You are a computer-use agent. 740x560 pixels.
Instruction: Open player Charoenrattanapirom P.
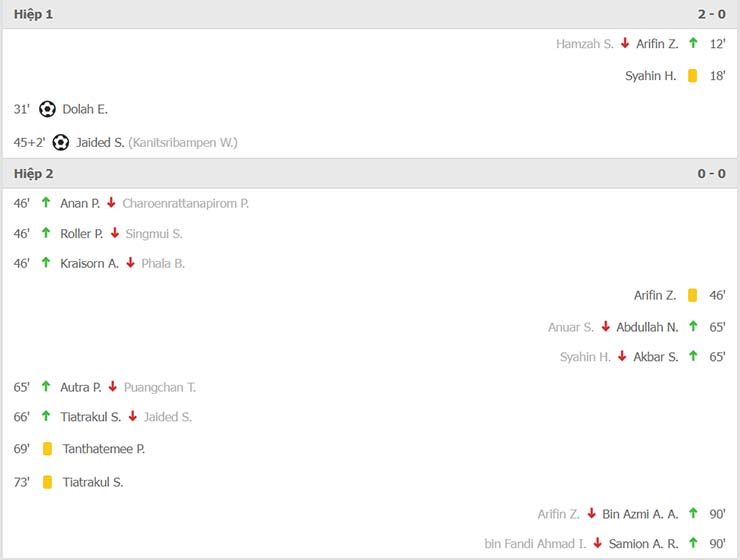pos(185,203)
